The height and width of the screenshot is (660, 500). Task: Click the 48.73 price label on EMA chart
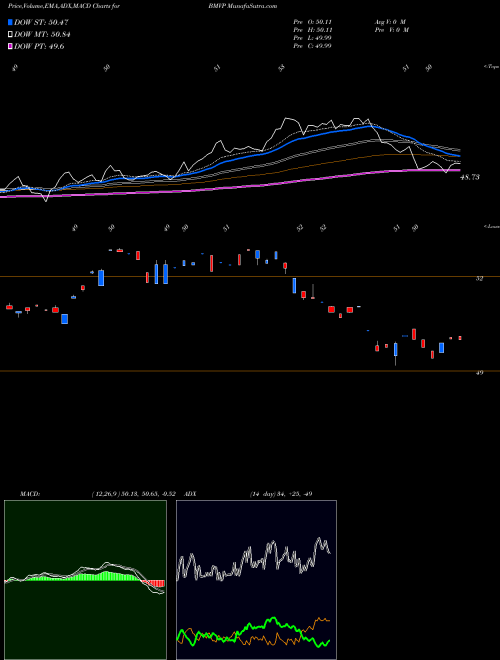(x=469, y=178)
